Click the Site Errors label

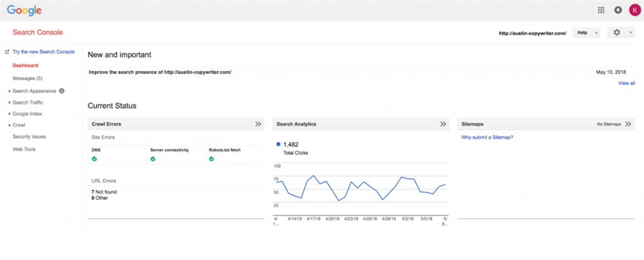tap(103, 137)
